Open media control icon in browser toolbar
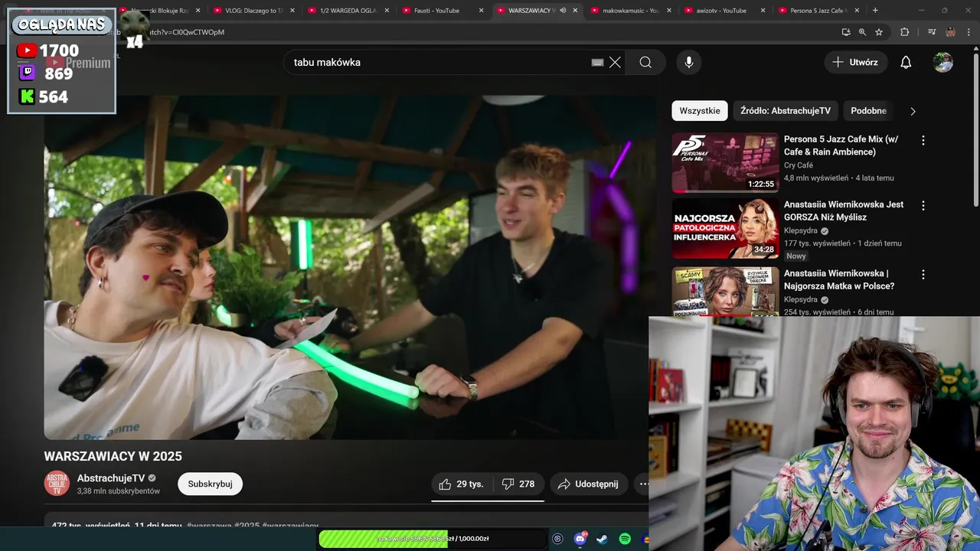 (932, 32)
